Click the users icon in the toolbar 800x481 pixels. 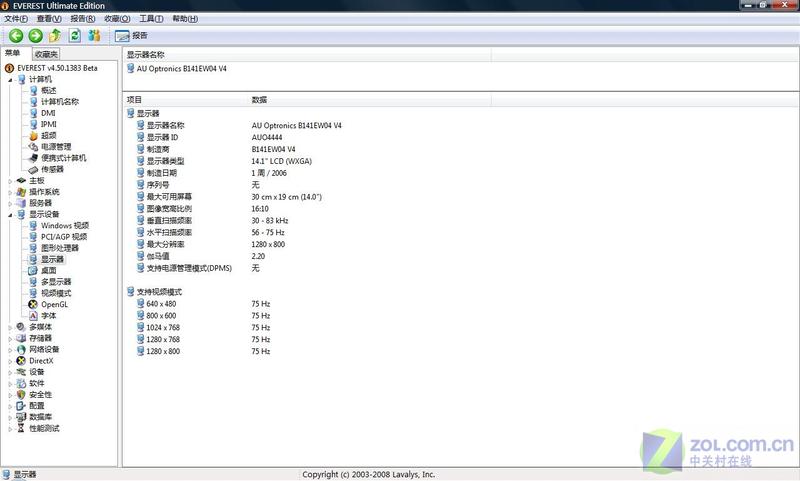(x=94, y=36)
